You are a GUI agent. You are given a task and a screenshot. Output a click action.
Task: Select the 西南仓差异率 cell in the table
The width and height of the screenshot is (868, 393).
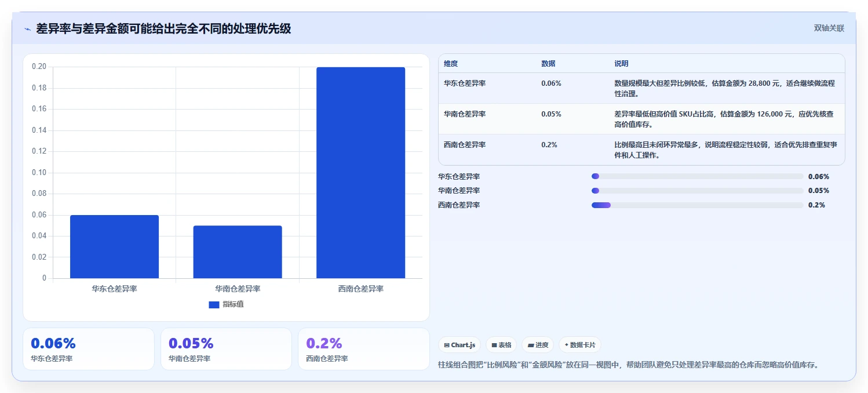[465, 145]
